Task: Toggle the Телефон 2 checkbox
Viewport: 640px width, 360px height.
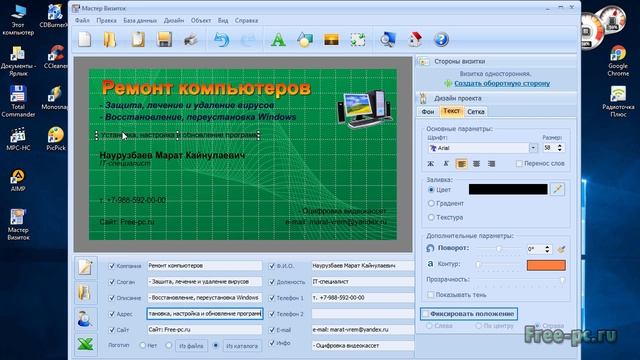Action: (272, 314)
